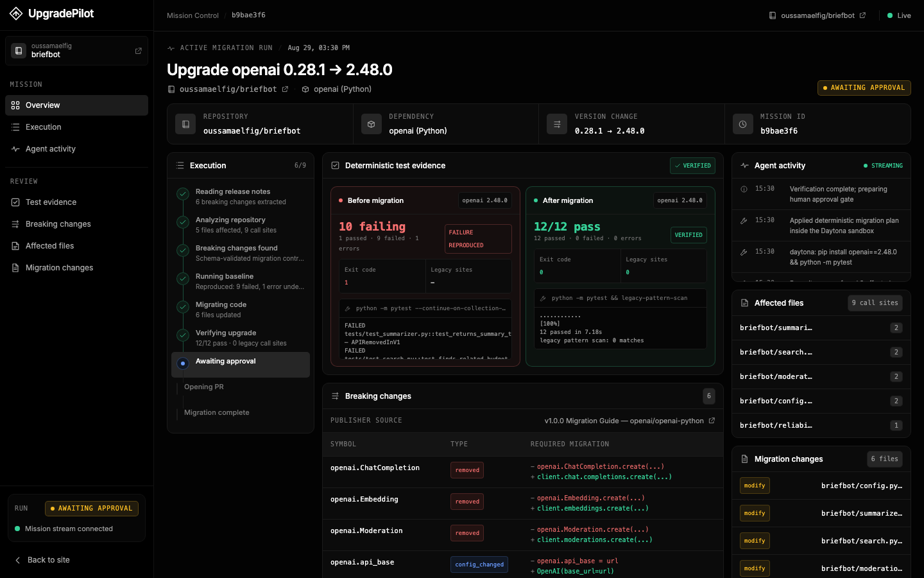This screenshot has height=578, width=924.
Task: Open the v1.0.0 Migration Guide link
Action: pos(629,421)
